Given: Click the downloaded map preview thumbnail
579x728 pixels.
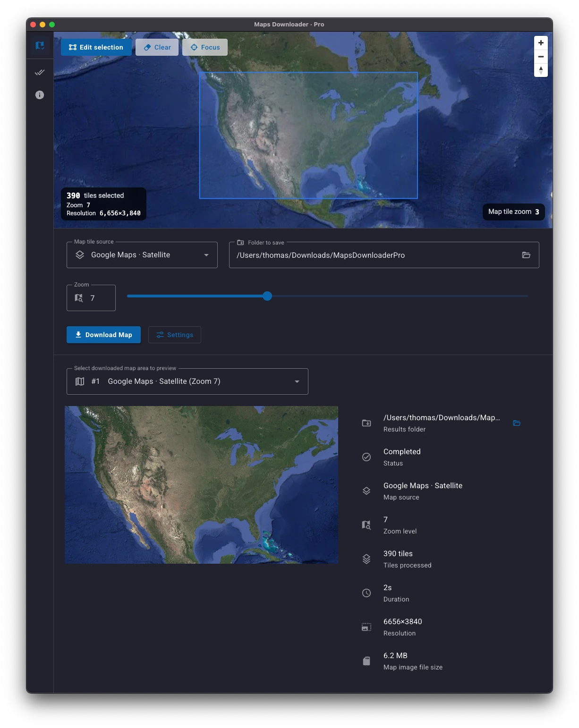Looking at the screenshot, I should (x=202, y=485).
